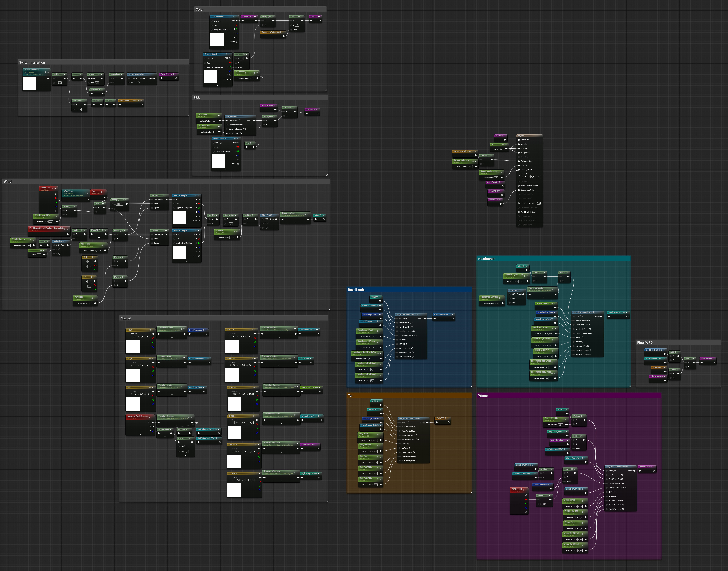Expand the Power node chevron
Screen dimensions: 728x571
tap(102, 74)
